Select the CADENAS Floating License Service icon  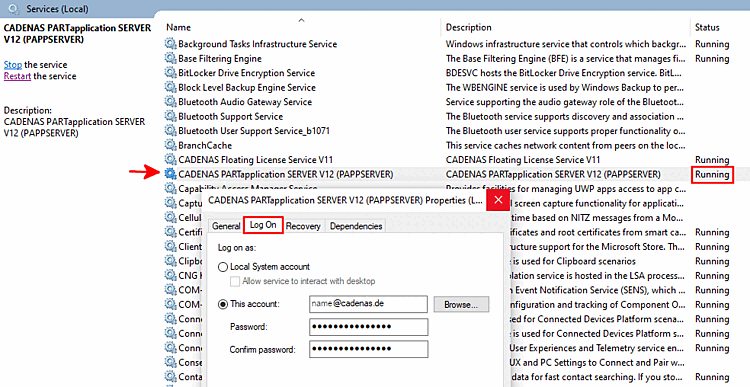pyautogui.click(x=170, y=160)
